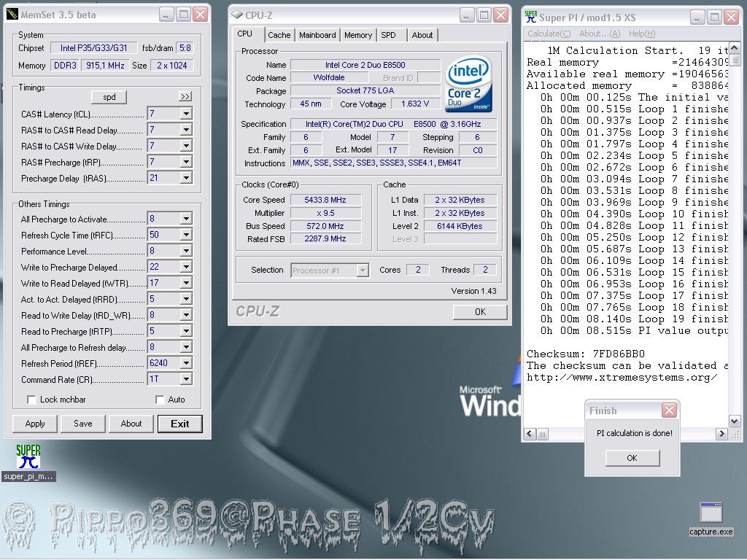Open RAS# to CAS# Read Delay dropdown
747x560 pixels.
point(186,130)
